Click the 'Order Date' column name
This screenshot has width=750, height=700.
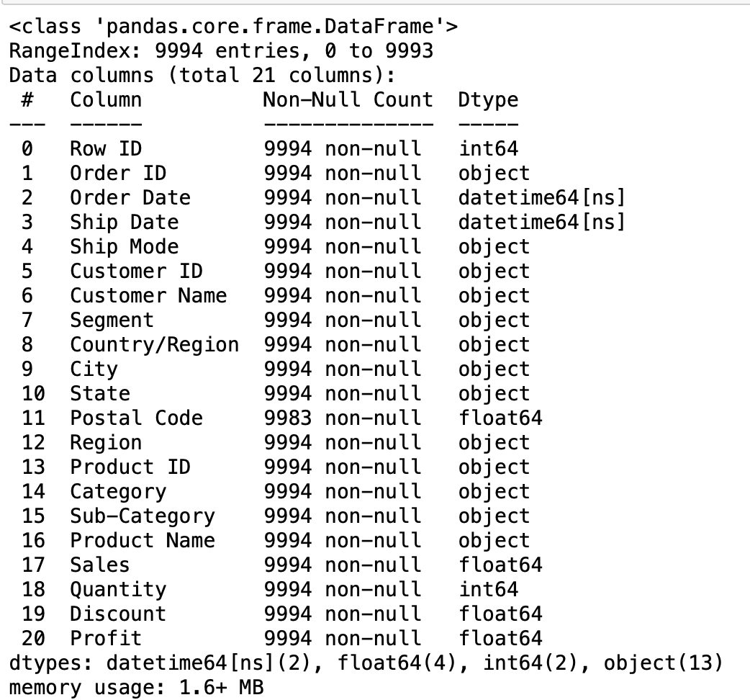tap(130, 197)
